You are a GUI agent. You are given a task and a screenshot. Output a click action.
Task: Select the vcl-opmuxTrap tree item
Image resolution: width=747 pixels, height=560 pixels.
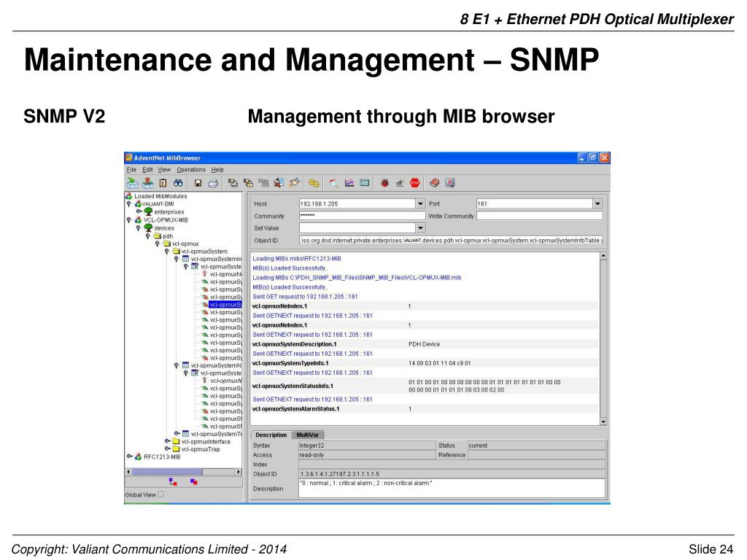[200, 449]
